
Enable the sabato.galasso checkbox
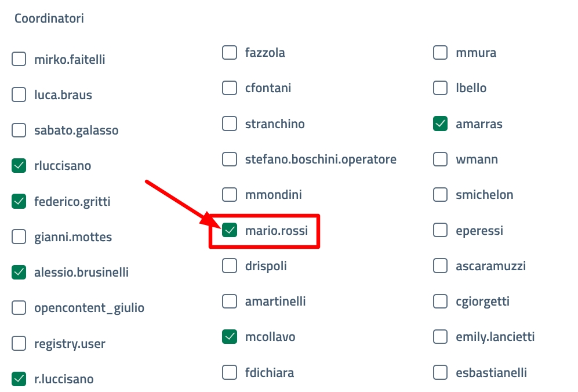(x=19, y=130)
